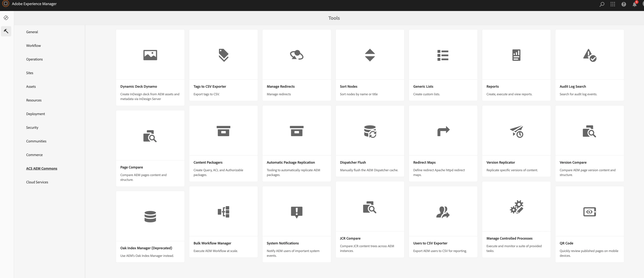The width and height of the screenshot is (644, 278).
Task: Select Security category in sidebar
Action: point(32,127)
